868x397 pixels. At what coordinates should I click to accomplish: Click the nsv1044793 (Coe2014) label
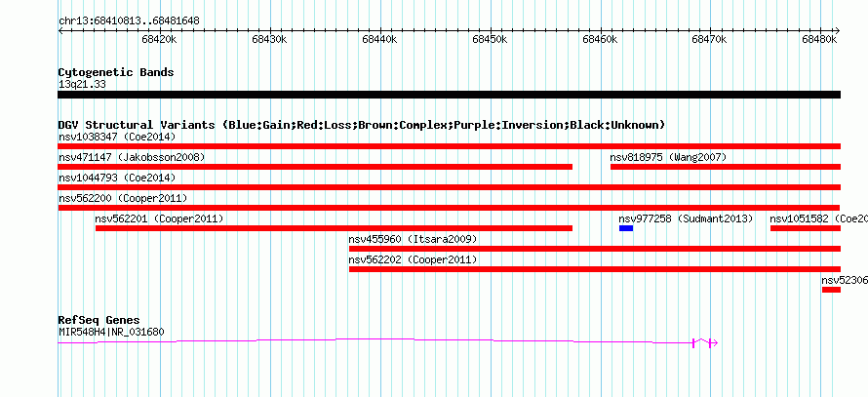pyautogui.click(x=117, y=178)
